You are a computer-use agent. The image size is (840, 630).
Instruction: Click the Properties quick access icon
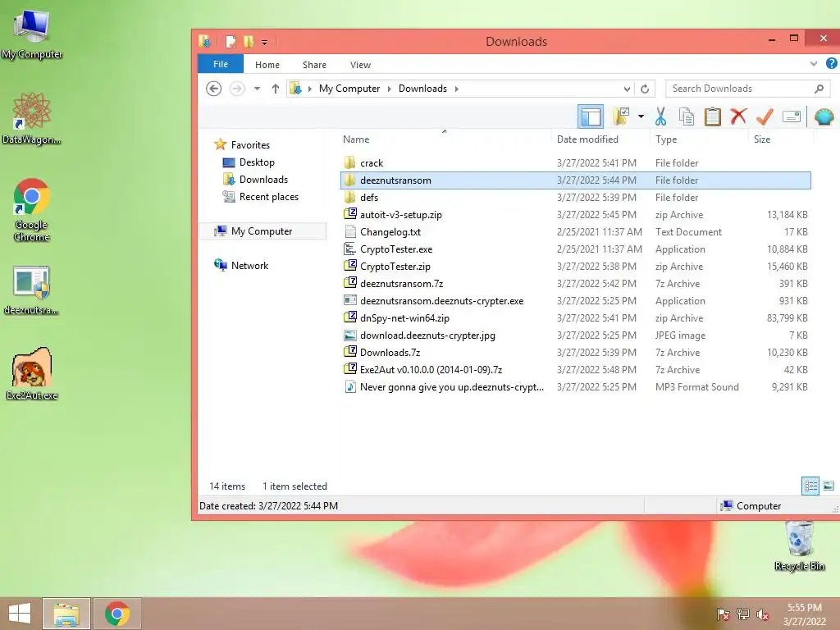[x=231, y=41]
